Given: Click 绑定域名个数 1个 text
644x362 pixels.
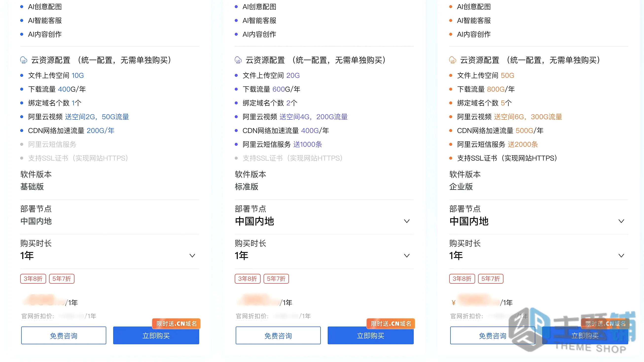Looking at the screenshot, I should (x=55, y=103).
